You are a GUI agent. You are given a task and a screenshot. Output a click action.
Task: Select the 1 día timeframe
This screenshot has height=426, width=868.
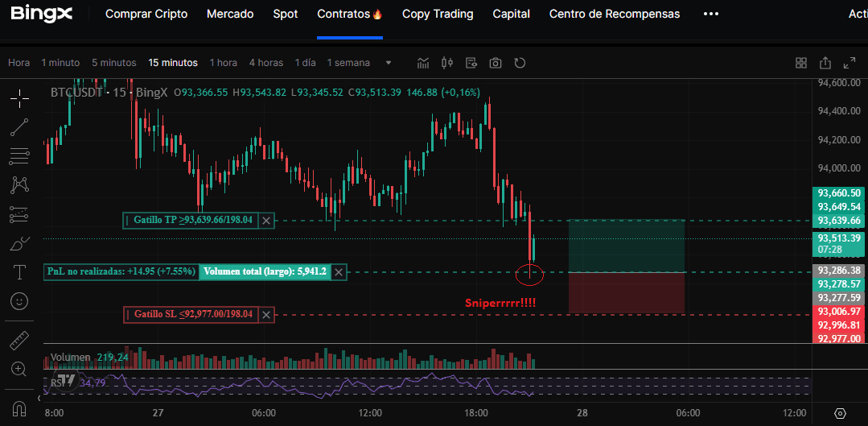[x=305, y=63]
